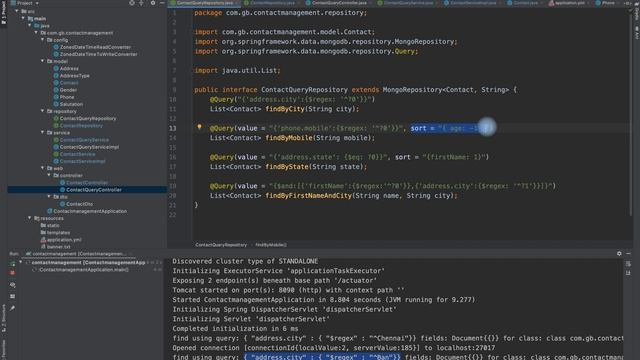
Task: Select contactmanagement run configuration tab
Action: tap(78, 253)
